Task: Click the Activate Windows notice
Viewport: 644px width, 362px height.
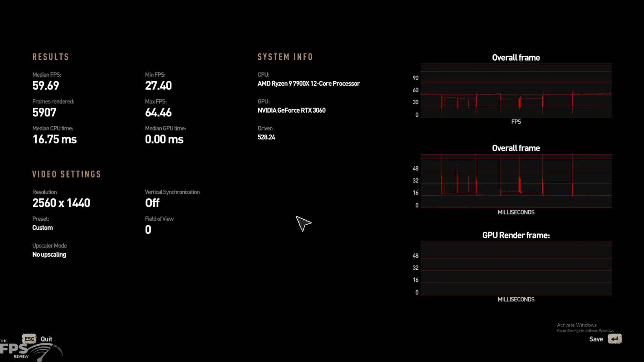Action: point(585,327)
